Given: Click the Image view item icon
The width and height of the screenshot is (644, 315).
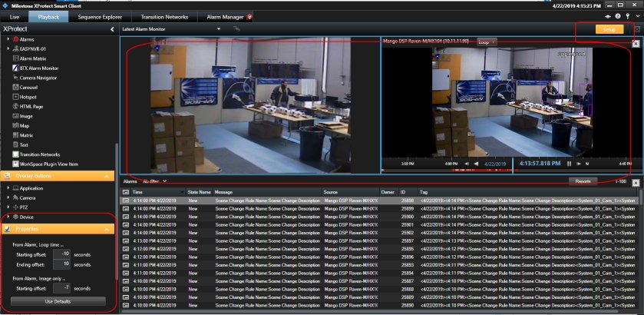Looking at the screenshot, I should 15,116.
